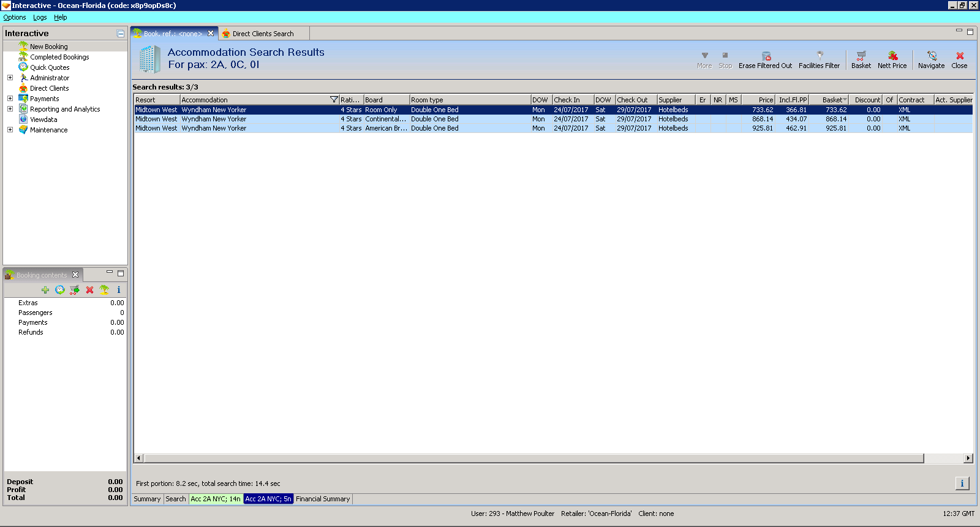
Task: Click cart with arrow icon in Booking contents
Action: (x=75, y=290)
